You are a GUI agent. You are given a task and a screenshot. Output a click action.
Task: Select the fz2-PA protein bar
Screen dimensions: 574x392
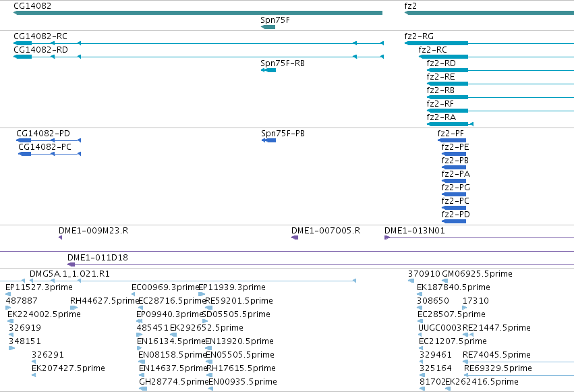coord(454,181)
